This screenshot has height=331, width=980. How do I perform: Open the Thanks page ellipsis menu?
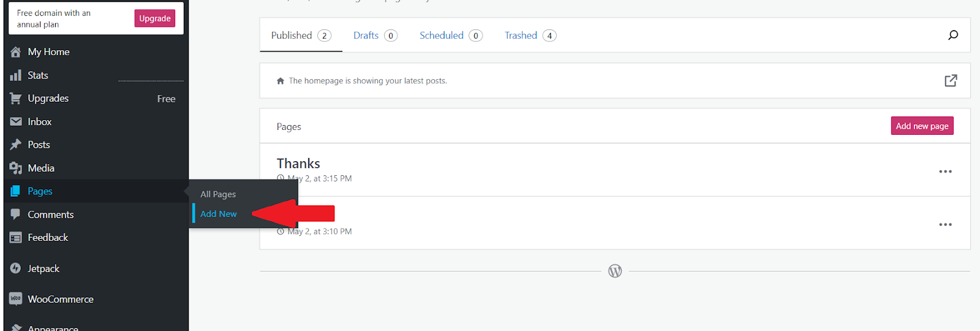click(945, 172)
